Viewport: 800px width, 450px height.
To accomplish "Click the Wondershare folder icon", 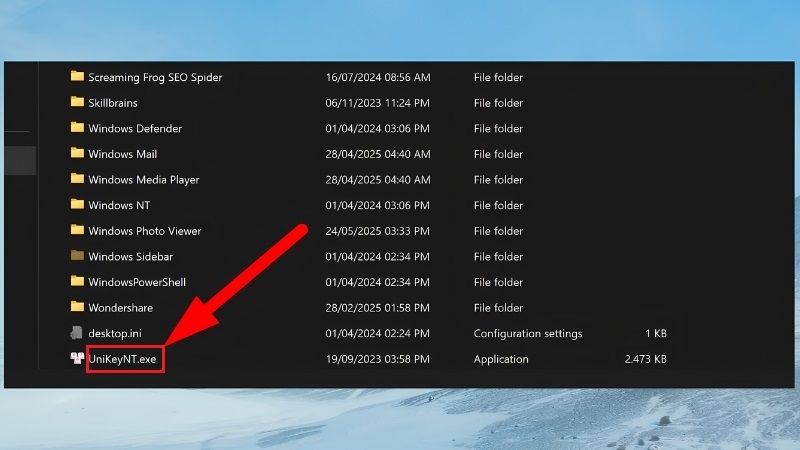I will point(77,307).
